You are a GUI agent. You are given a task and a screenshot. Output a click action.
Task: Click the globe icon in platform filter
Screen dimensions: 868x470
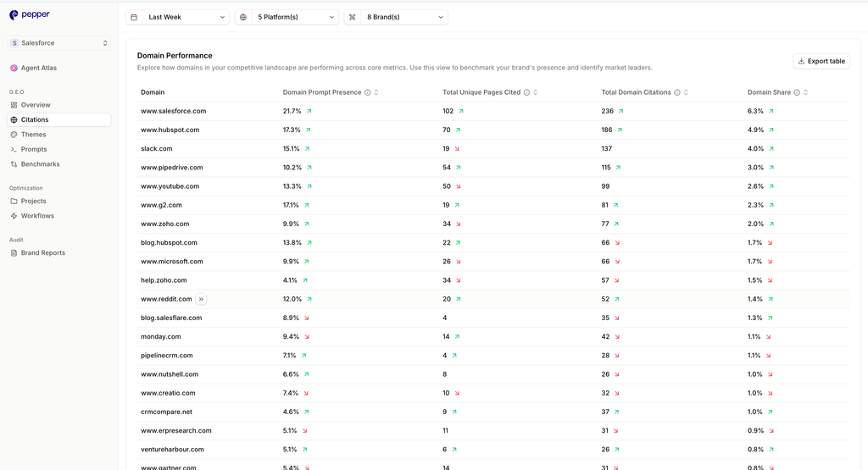click(x=243, y=17)
